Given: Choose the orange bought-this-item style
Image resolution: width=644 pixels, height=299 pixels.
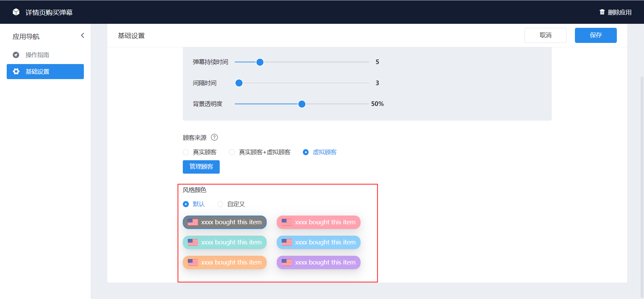Looking at the screenshot, I should point(225,262).
